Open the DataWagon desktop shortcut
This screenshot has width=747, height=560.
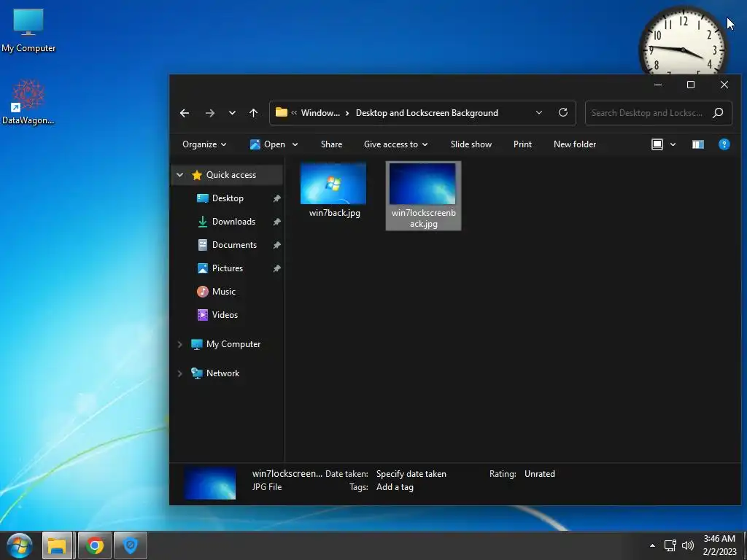[28, 102]
